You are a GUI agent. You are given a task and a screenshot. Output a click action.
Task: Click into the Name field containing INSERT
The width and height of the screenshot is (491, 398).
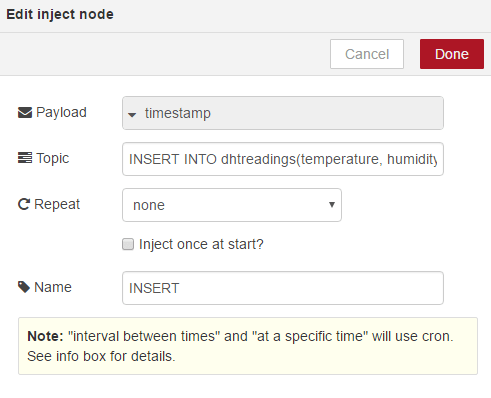click(x=283, y=288)
